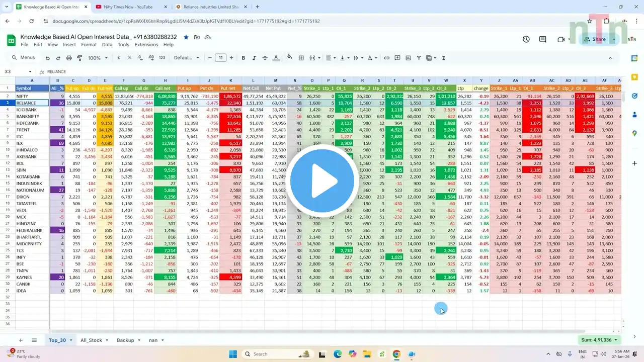Image resolution: width=644 pixels, height=362 pixels.
Task: Open the Help menu
Action: click(168, 45)
